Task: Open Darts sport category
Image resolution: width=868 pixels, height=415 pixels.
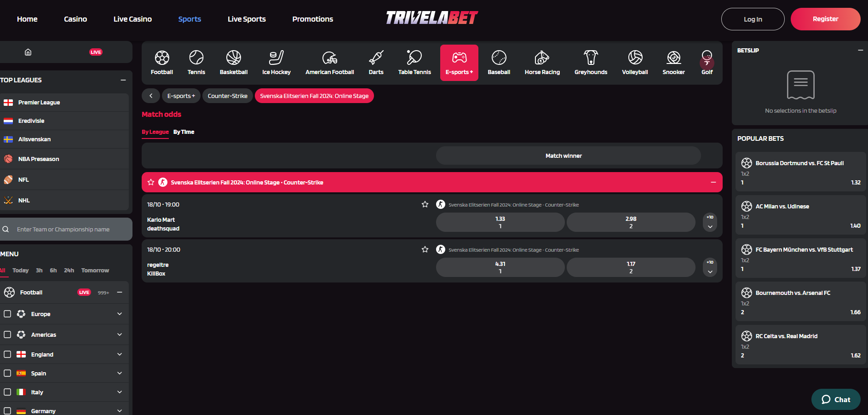Action: tap(376, 63)
